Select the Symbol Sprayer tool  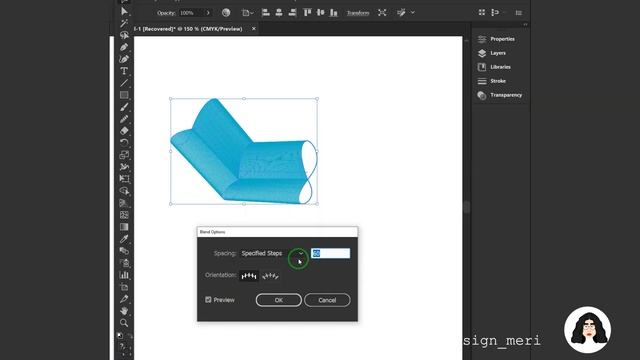124,263
